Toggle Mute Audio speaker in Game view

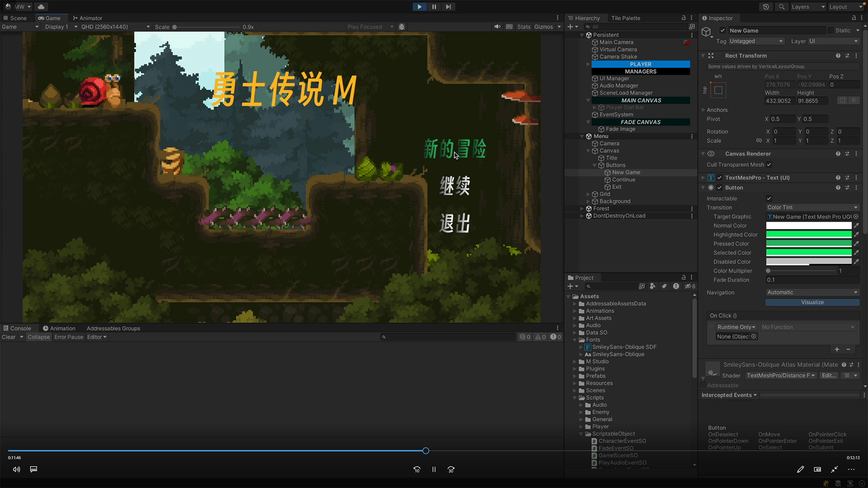(x=497, y=27)
